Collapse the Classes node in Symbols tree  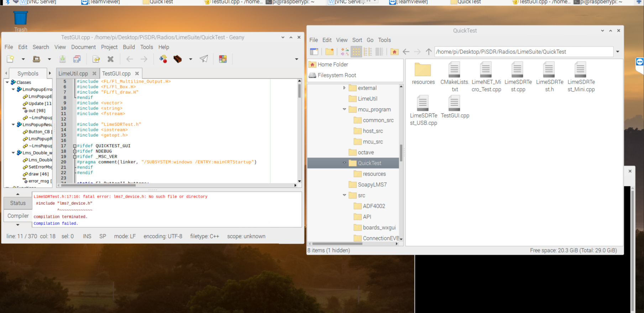(x=7, y=82)
